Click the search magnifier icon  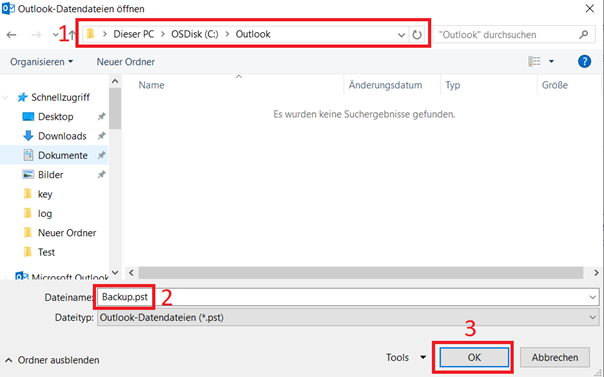tap(584, 35)
